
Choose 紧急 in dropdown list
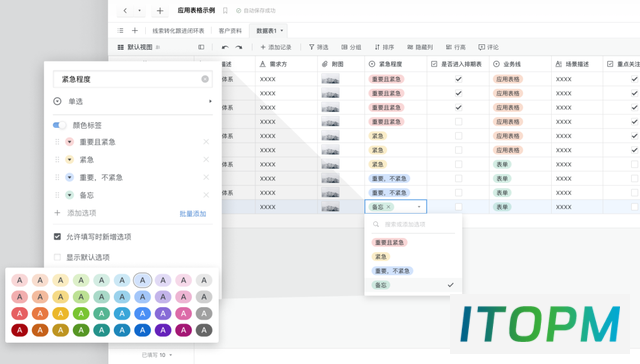coord(381,257)
